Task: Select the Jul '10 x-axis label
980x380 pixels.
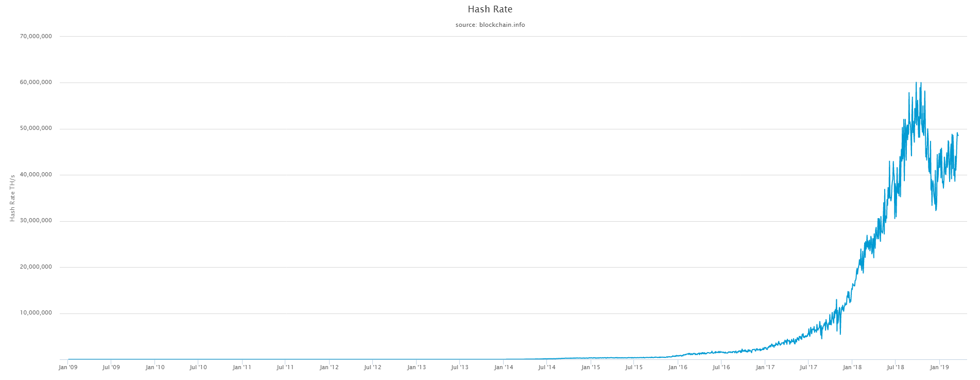Action: coord(198,368)
